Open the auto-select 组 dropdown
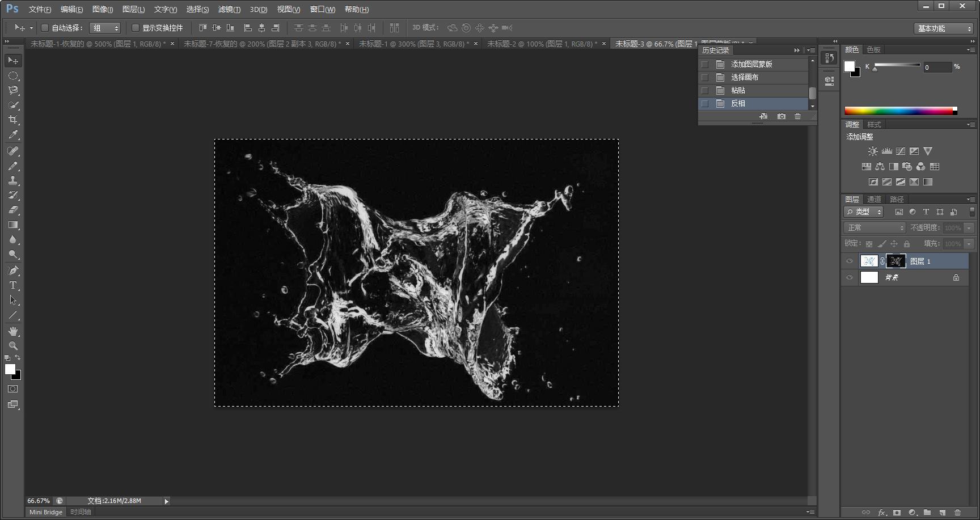 coord(105,28)
